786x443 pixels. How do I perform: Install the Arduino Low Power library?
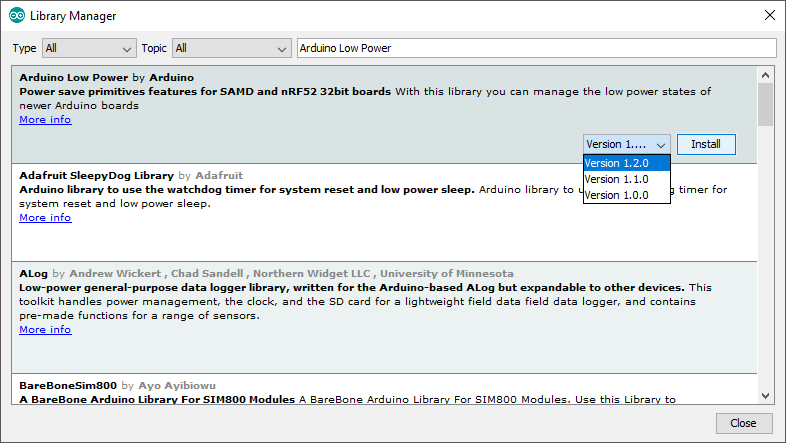[705, 144]
